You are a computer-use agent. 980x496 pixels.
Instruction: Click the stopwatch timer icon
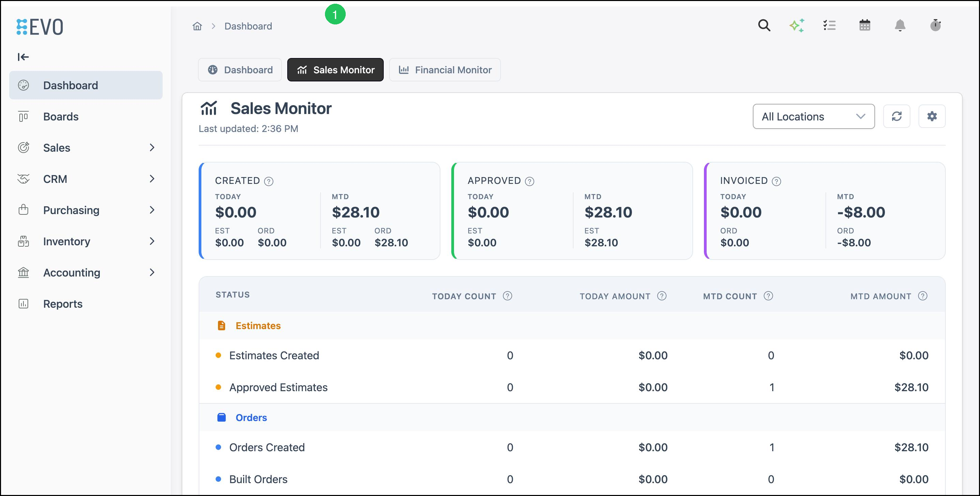point(936,25)
